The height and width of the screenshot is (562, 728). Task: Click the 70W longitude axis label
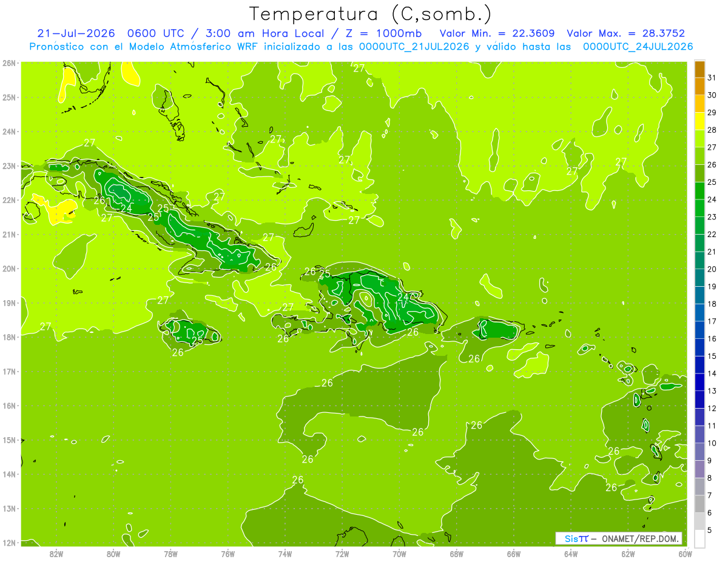pyautogui.click(x=399, y=554)
